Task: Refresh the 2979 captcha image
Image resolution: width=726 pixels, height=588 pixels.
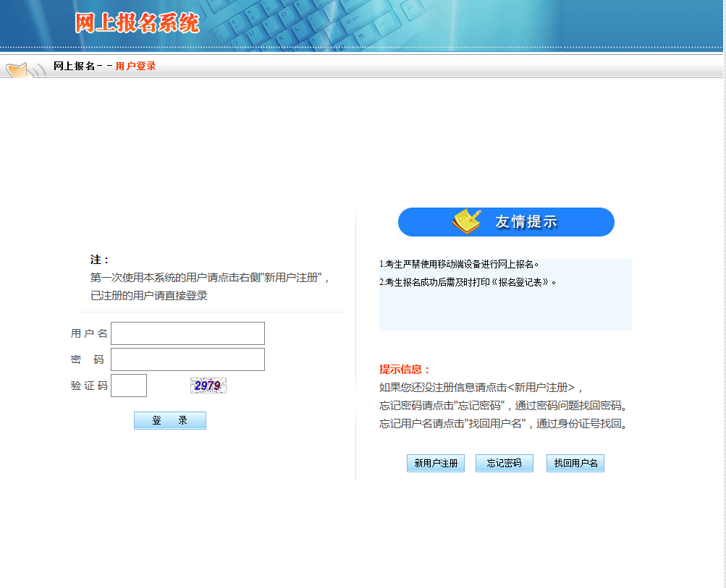Action: pos(208,385)
